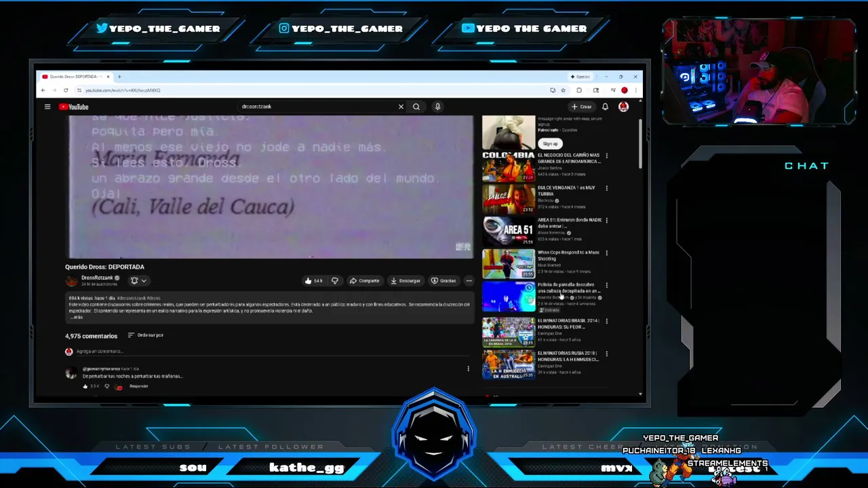Viewport: 868px width, 488px height.
Task: Open DULCE VENGANZA 1 video thumbnail
Action: (509, 199)
